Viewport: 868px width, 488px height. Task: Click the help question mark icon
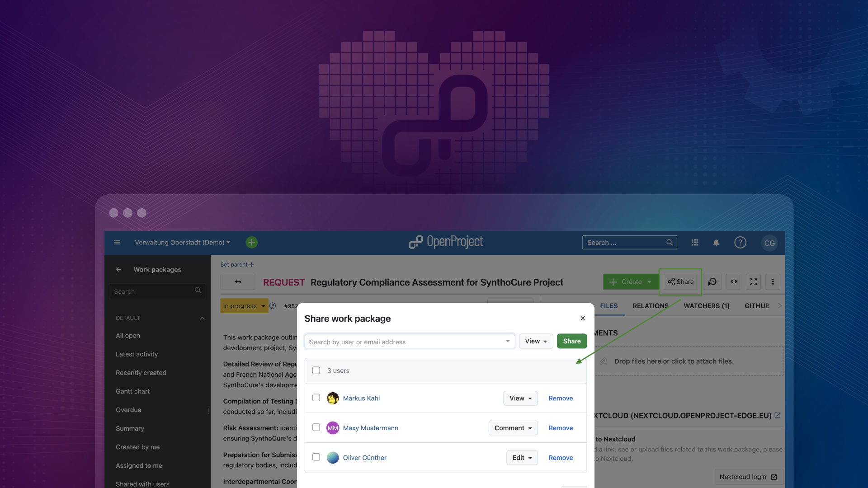(x=741, y=243)
